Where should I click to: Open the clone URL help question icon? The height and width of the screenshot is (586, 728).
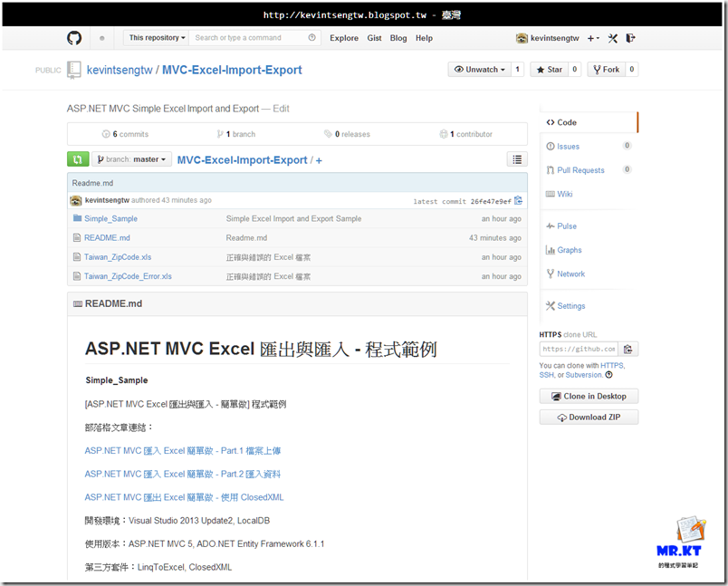608,375
